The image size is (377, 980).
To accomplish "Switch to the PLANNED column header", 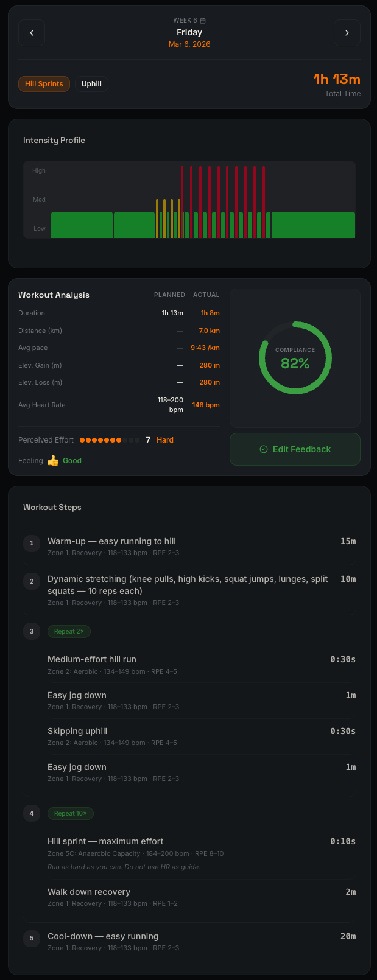I will pos(169,295).
